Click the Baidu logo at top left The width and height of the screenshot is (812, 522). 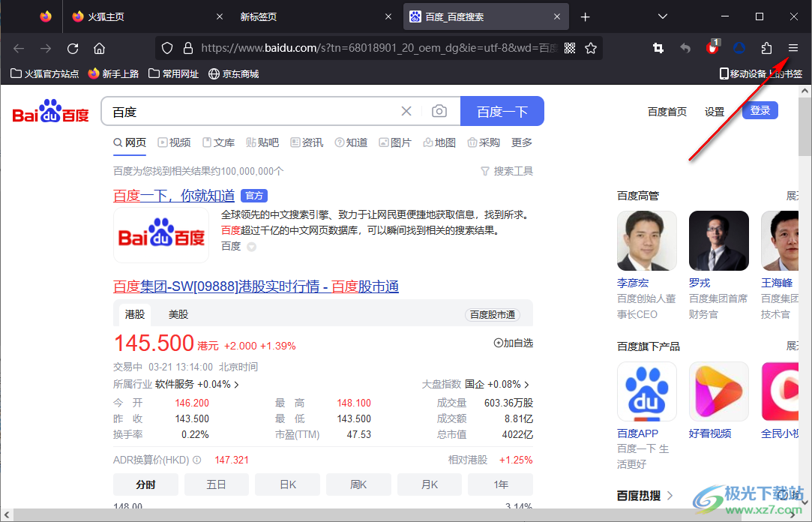pos(51,110)
